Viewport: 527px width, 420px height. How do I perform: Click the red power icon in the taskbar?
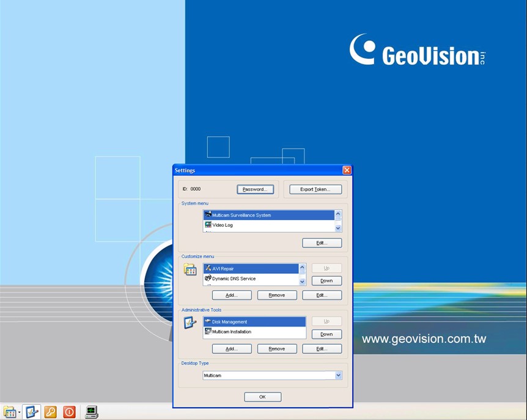coord(70,412)
